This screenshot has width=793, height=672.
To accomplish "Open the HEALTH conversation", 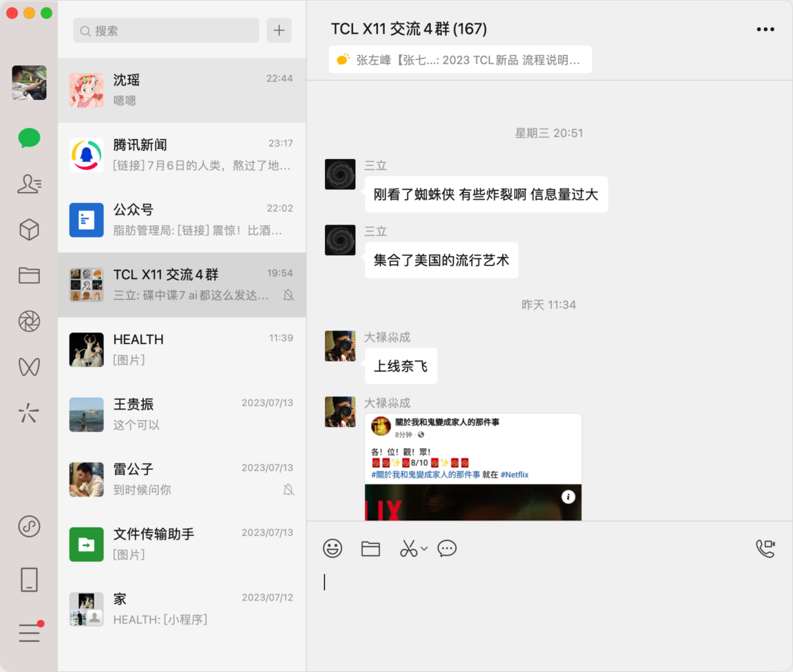I will tap(182, 350).
